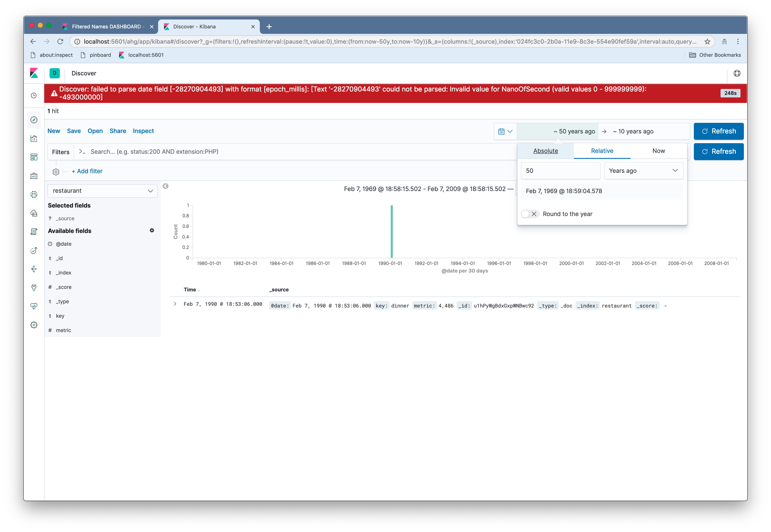Expand the Feb 7, 1990 document row

pos(175,304)
